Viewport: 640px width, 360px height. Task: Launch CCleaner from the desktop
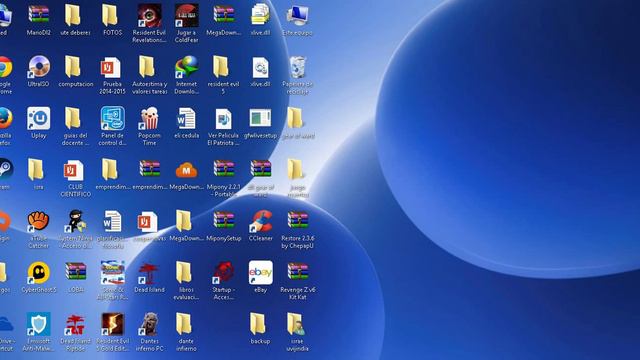(261, 221)
